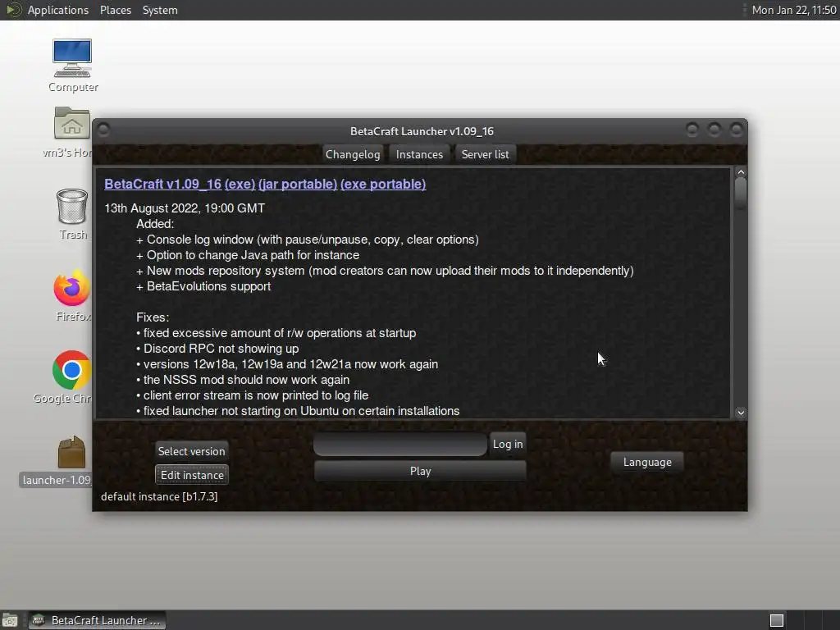The height and width of the screenshot is (630, 840).
Task: Click the 'BetaEvolutions support' changelog line
Action: (x=203, y=286)
